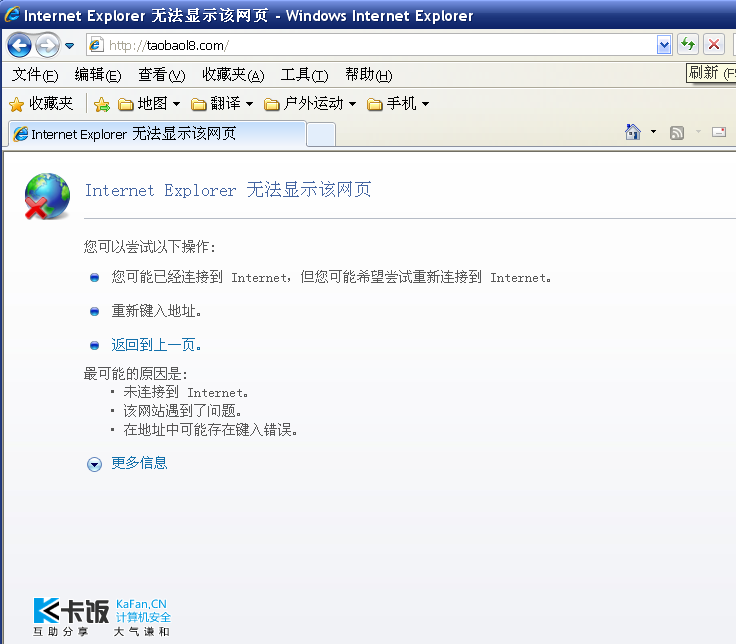This screenshot has width=736, height=644.
Task: Click the Forward navigation arrow button
Action: click(47, 46)
